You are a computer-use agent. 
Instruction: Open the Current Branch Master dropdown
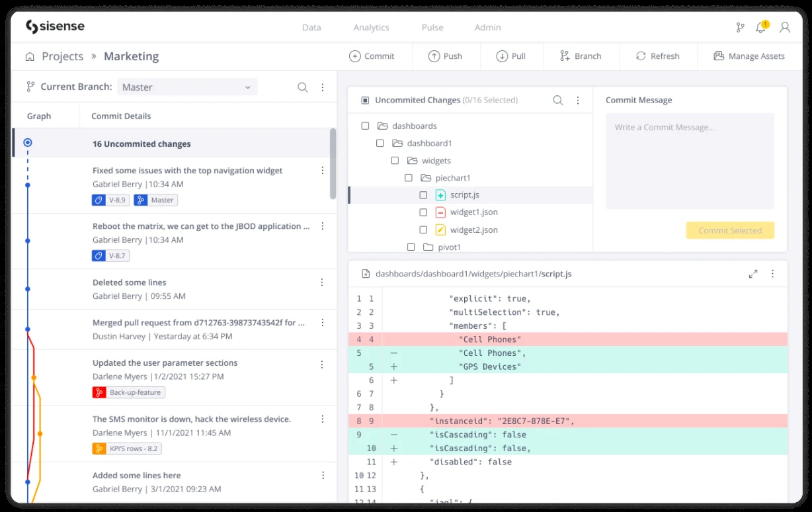(x=187, y=87)
